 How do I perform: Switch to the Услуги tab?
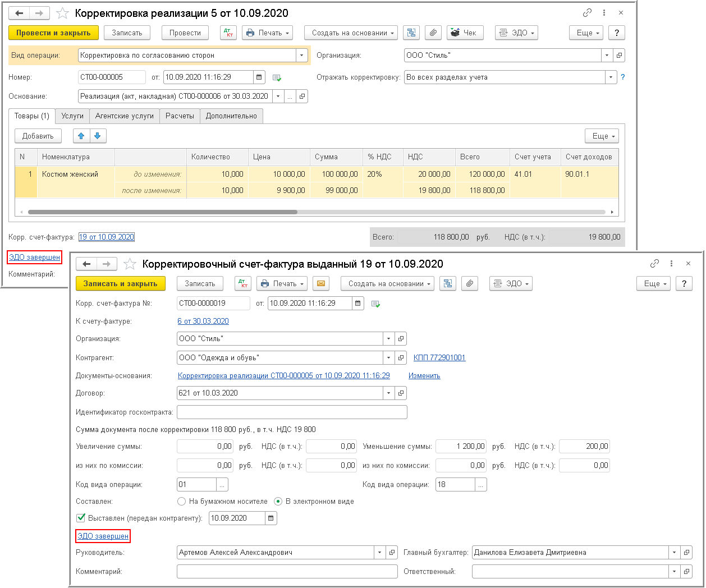pos(72,116)
